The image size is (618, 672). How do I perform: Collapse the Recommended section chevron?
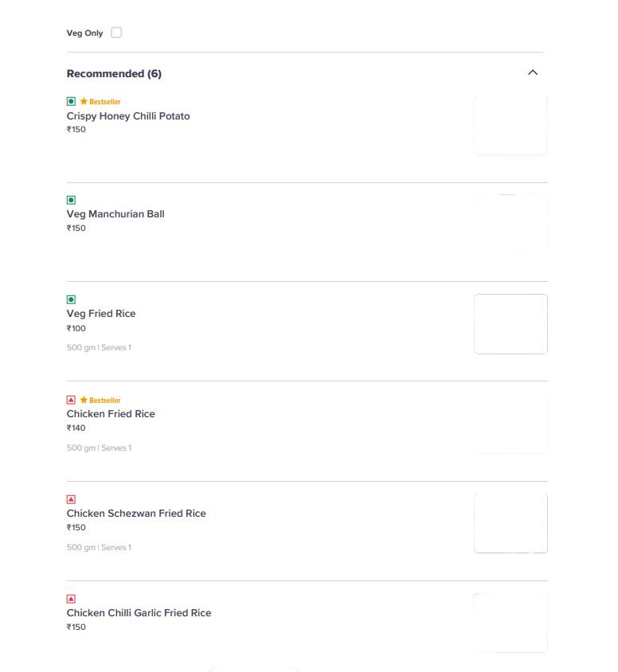[532, 72]
